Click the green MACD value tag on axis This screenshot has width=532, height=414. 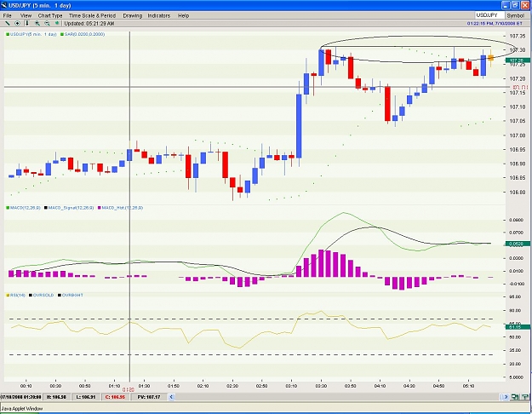518,244
